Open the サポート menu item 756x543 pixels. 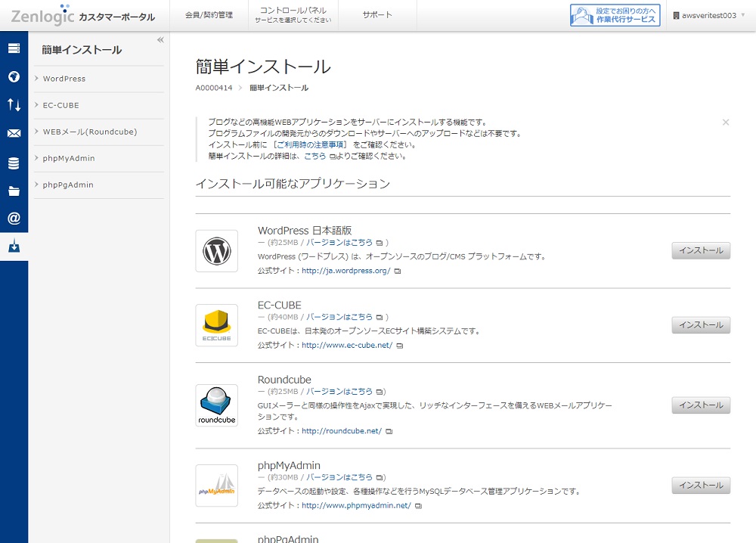[377, 15]
